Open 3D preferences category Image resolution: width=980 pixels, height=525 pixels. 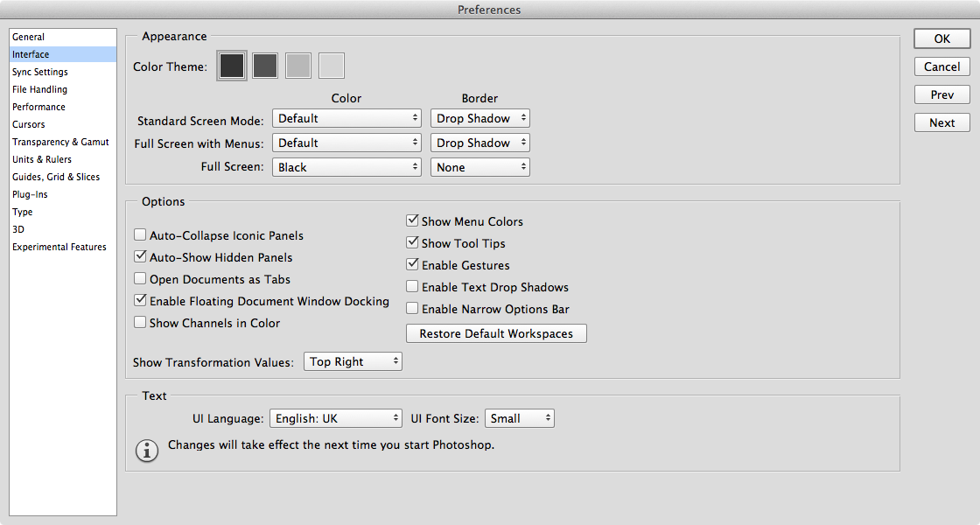point(63,229)
